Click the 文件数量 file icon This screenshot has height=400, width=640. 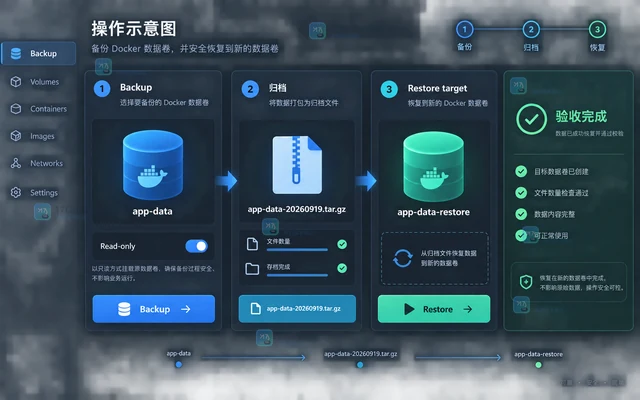252,244
